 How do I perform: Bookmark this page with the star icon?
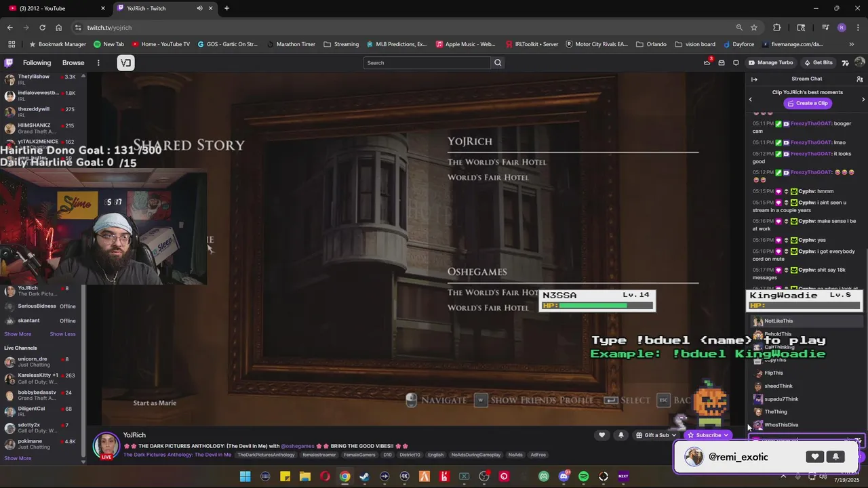[754, 27]
